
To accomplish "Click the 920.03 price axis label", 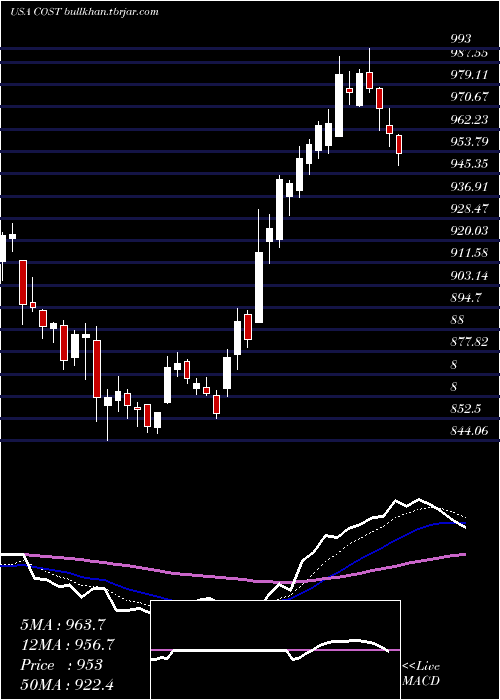I will click(469, 231).
